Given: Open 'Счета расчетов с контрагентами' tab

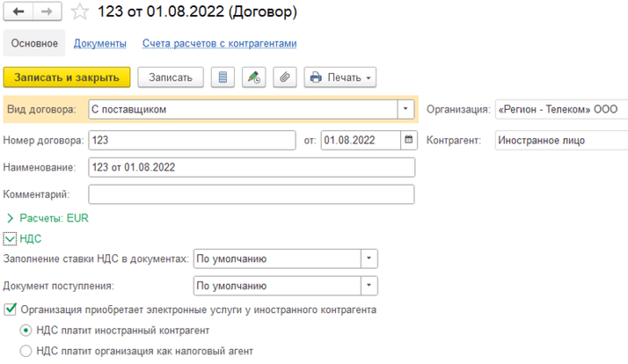Looking at the screenshot, I should pos(219,43).
